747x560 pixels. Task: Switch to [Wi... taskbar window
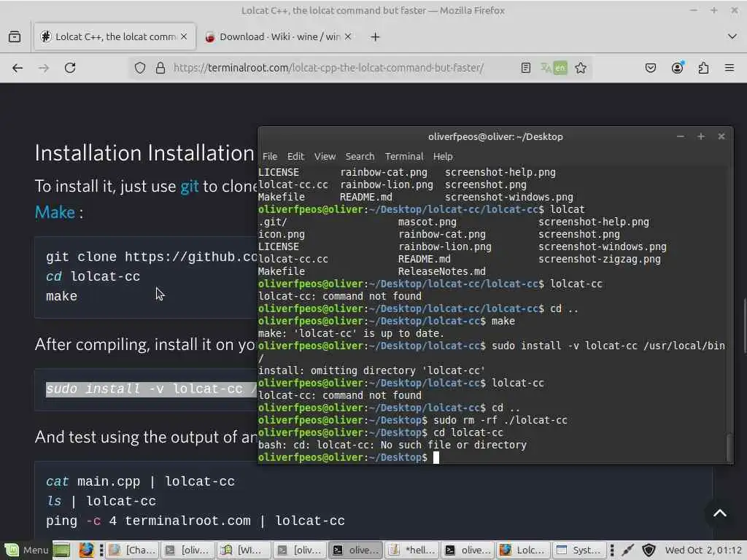(244, 550)
